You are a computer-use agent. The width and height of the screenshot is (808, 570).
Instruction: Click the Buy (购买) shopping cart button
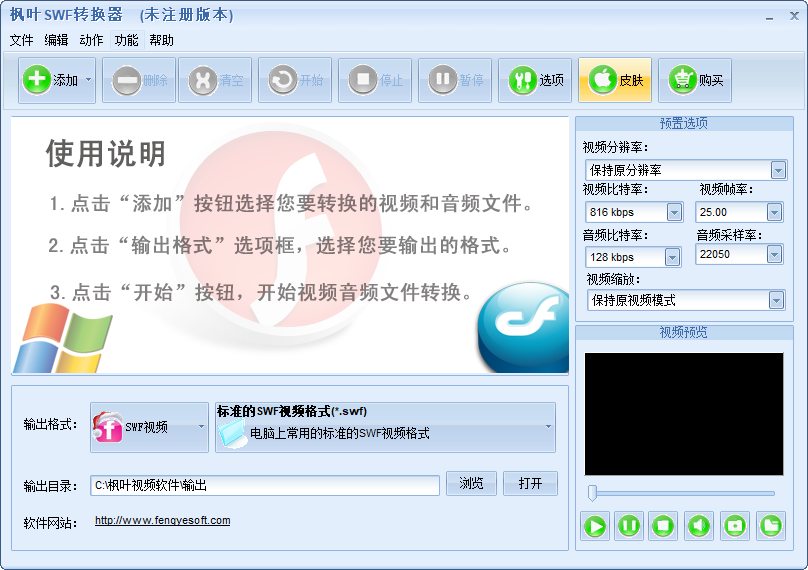pyautogui.click(x=695, y=80)
